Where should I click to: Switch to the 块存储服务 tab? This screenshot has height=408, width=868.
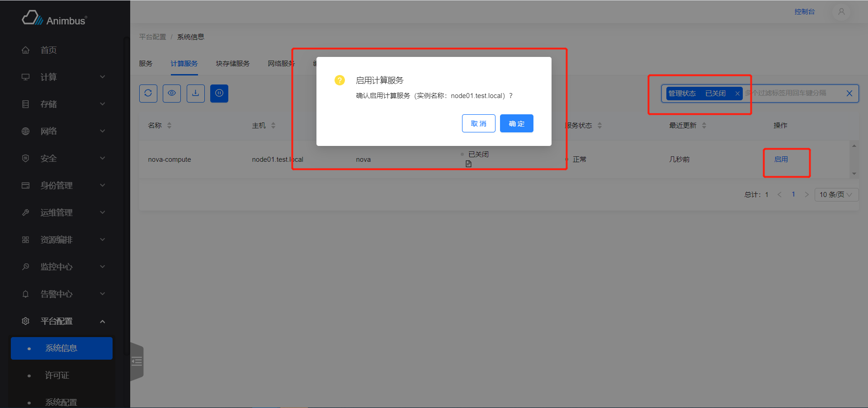[232, 64]
